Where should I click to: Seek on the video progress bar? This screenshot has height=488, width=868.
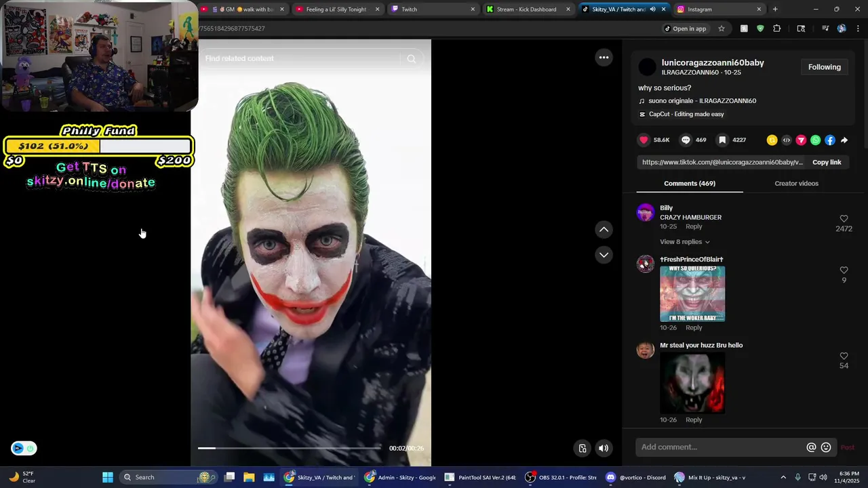(x=290, y=448)
